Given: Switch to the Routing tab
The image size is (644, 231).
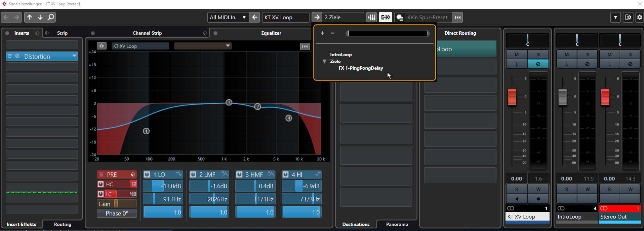Looking at the screenshot, I should 63,224.
